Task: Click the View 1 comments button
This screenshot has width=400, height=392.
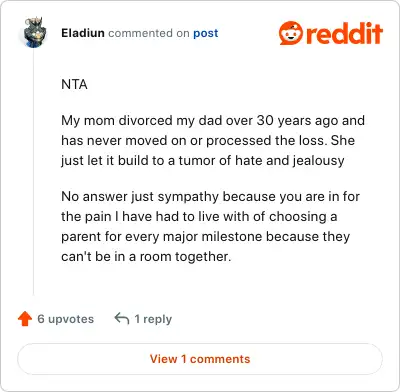Action: click(x=200, y=359)
